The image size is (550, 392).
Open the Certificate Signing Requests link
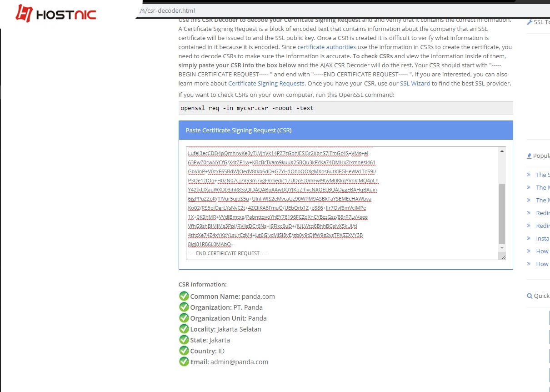tap(266, 83)
